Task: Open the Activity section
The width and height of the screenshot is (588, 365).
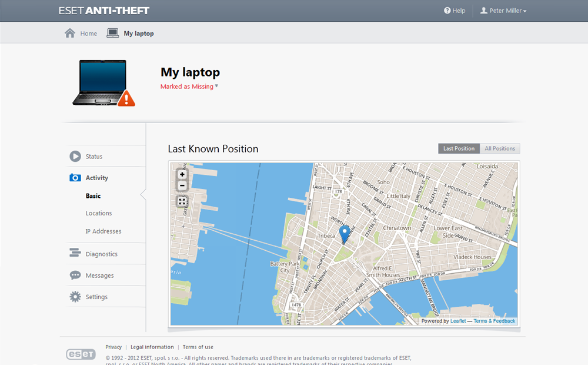Action: coord(97,178)
